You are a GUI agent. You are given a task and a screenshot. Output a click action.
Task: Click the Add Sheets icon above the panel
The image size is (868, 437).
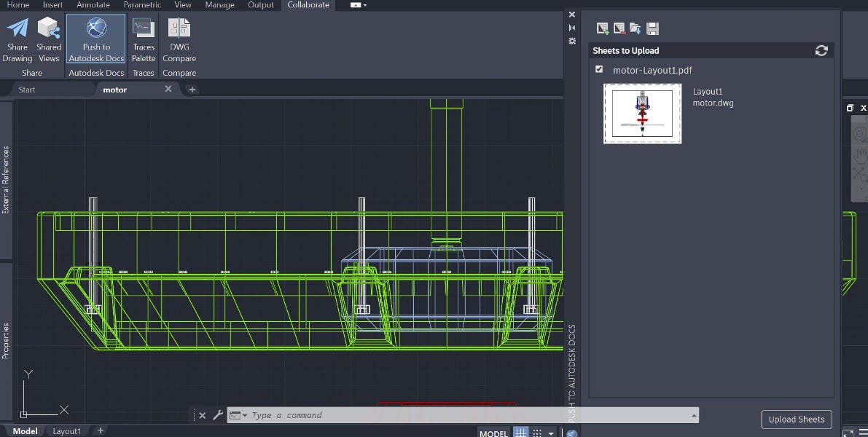[602, 28]
